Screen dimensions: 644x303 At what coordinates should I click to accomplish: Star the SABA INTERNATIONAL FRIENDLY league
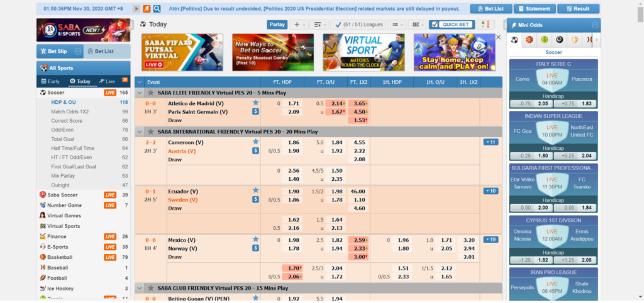pos(151,132)
